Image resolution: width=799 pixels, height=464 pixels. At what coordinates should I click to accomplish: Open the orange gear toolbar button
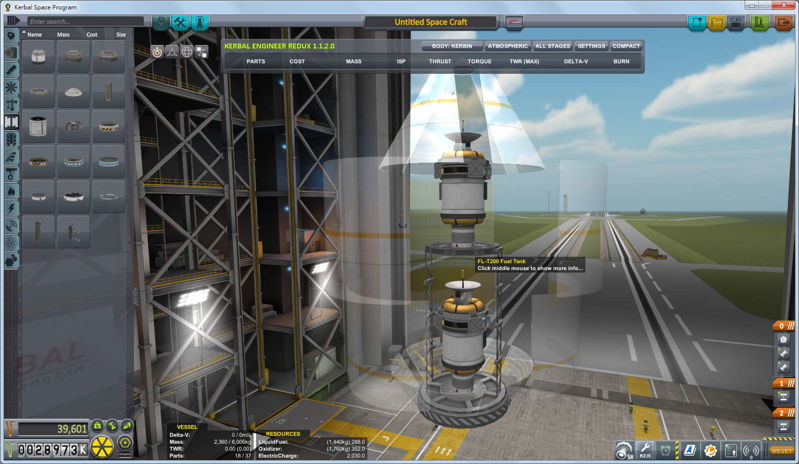710,450
